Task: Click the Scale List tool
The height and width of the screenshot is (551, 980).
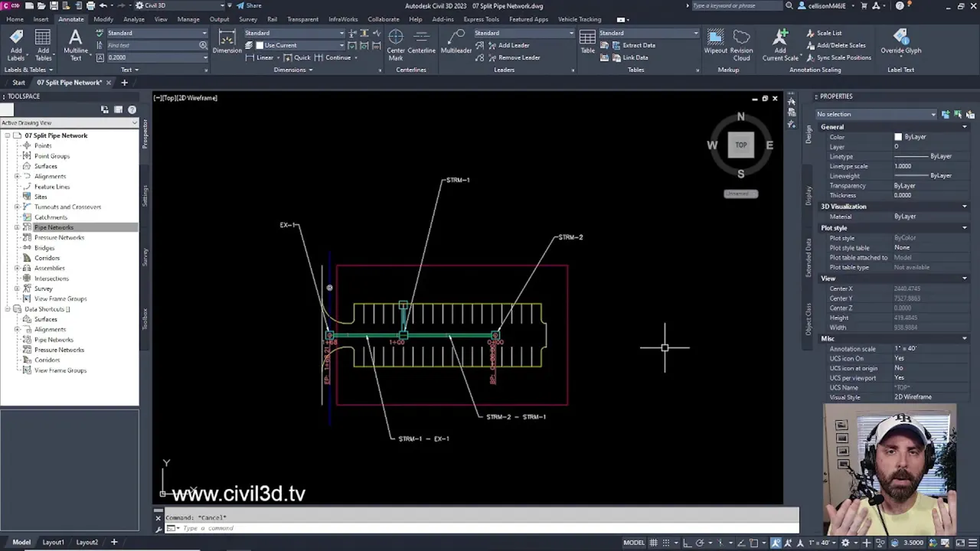Action: 823,33
